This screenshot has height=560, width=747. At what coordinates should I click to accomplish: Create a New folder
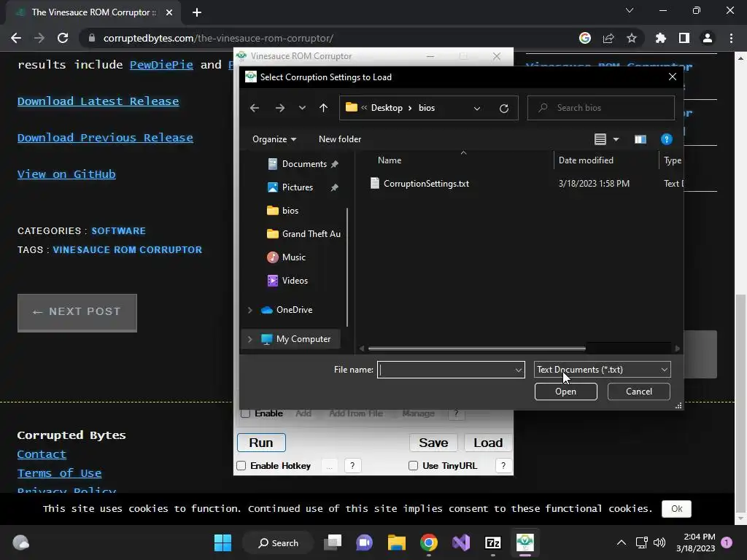(340, 139)
